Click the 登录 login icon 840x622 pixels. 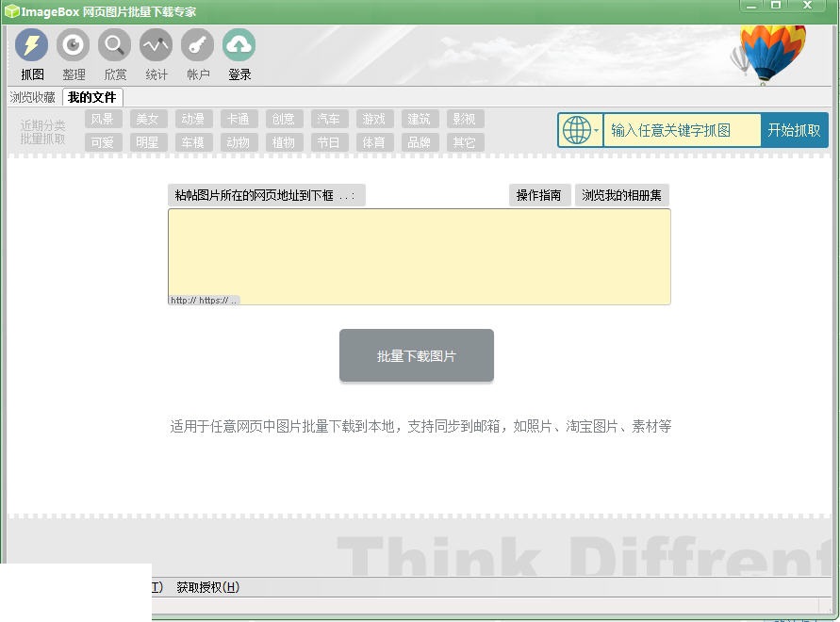tap(239, 54)
